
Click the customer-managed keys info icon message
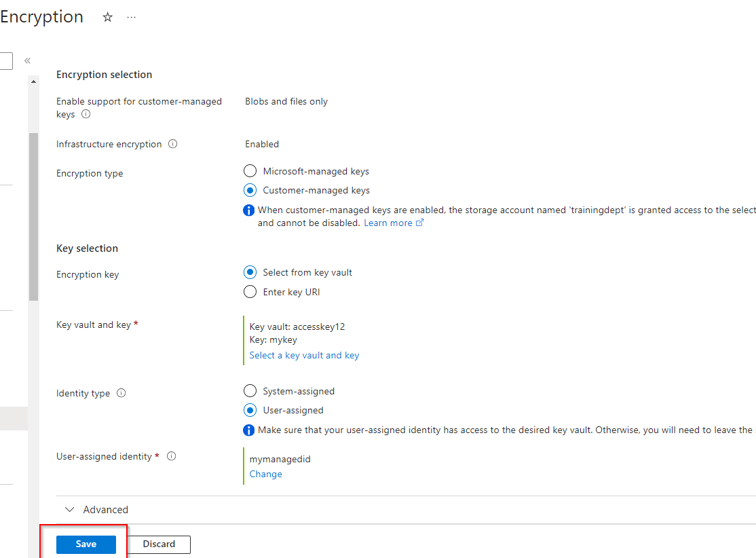click(x=248, y=210)
